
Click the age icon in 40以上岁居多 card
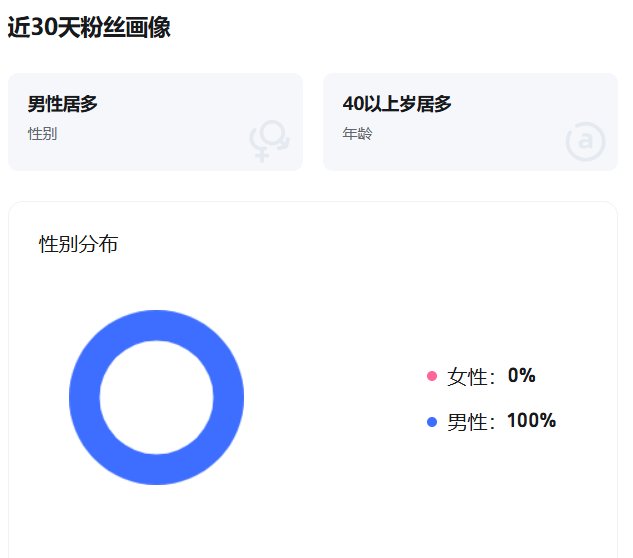[x=585, y=142]
